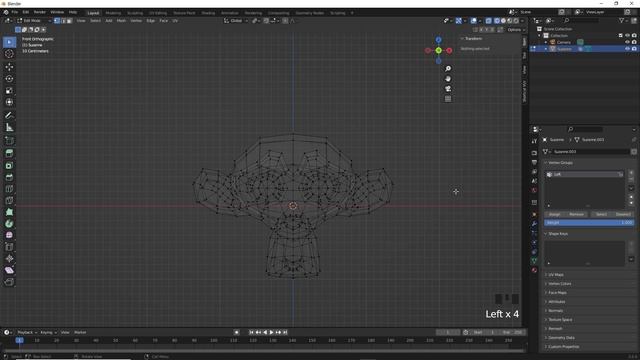The height and width of the screenshot is (360, 640).
Task: Select the Measure tool
Action: coord(9,128)
